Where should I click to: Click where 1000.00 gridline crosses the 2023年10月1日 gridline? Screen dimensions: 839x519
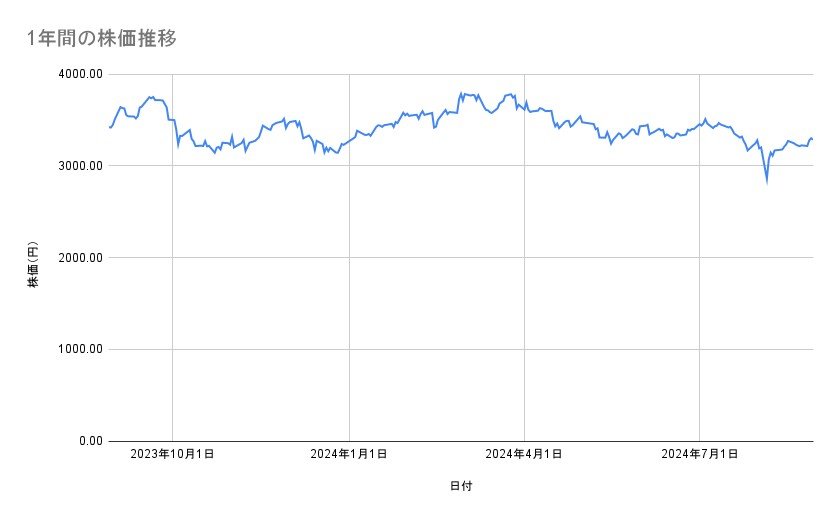click(x=172, y=349)
